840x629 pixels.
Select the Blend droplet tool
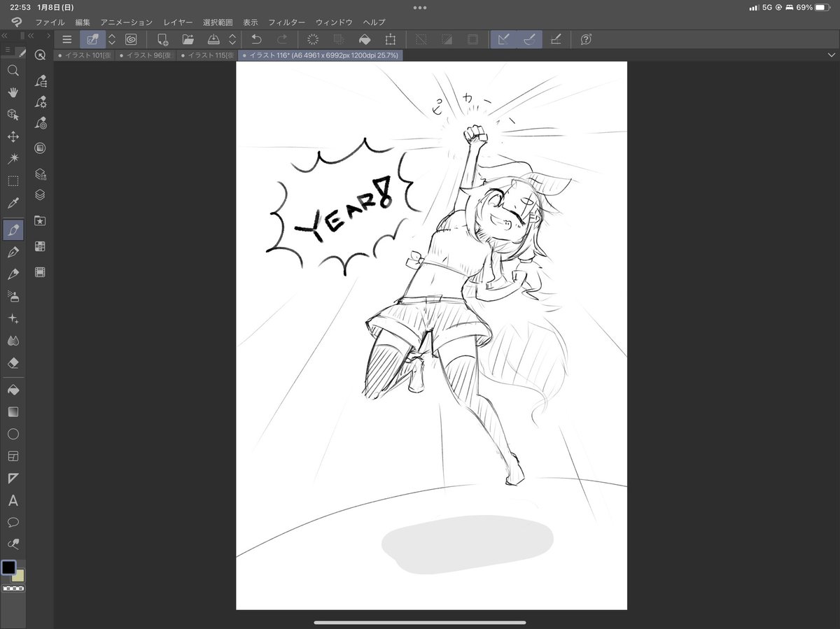[13, 341]
